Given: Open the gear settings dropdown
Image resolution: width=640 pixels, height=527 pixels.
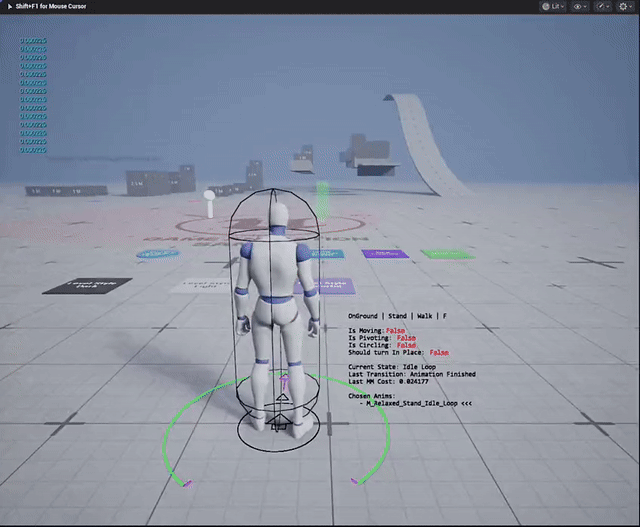Looking at the screenshot, I should coord(625,6).
